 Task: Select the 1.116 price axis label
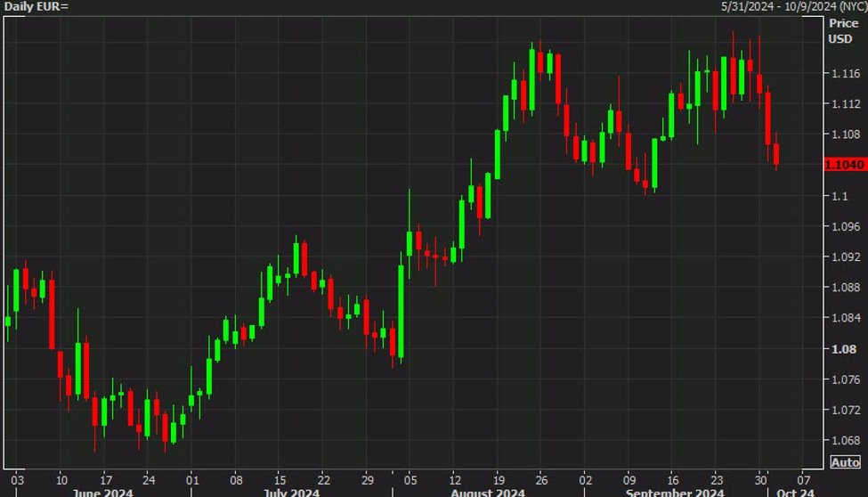click(x=844, y=73)
